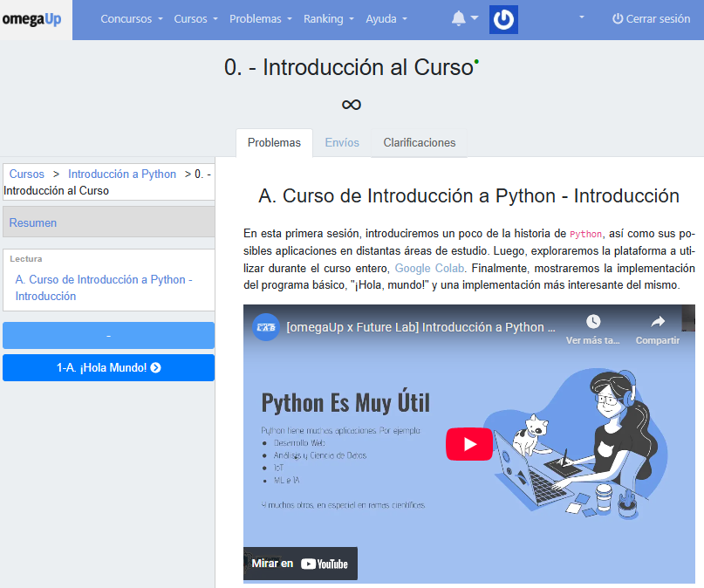Image resolution: width=704 pixels, height=588 pixels.
Task: Expand the Ayuda dropdown menu
Action: [386, 19]
